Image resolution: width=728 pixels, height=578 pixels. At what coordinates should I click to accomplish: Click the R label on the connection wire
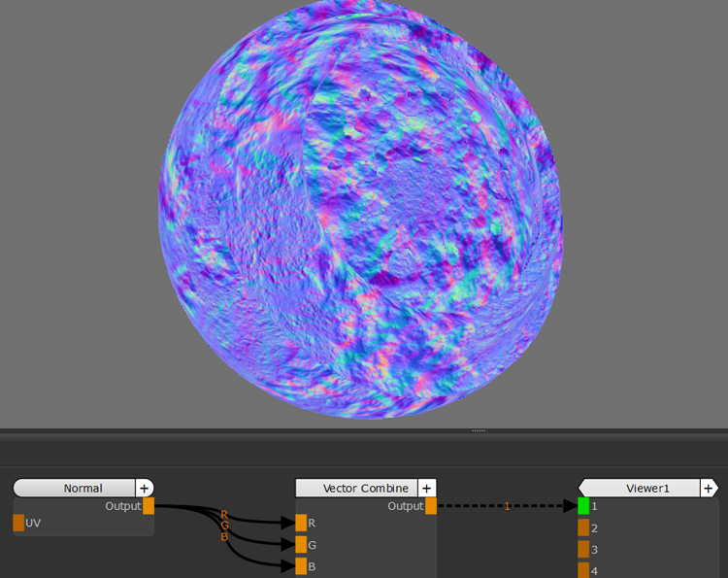[x=224, y=514]
